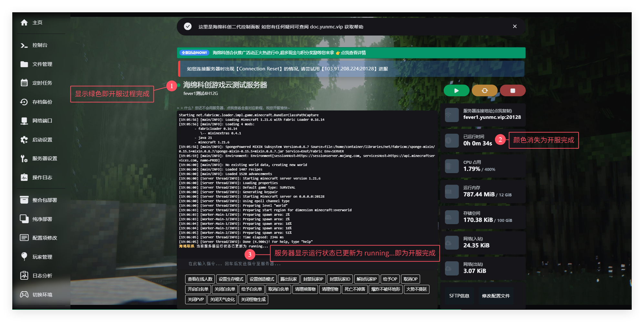Stop server with red square button
The width and height of the screenshot is (644, 322).
512,91
